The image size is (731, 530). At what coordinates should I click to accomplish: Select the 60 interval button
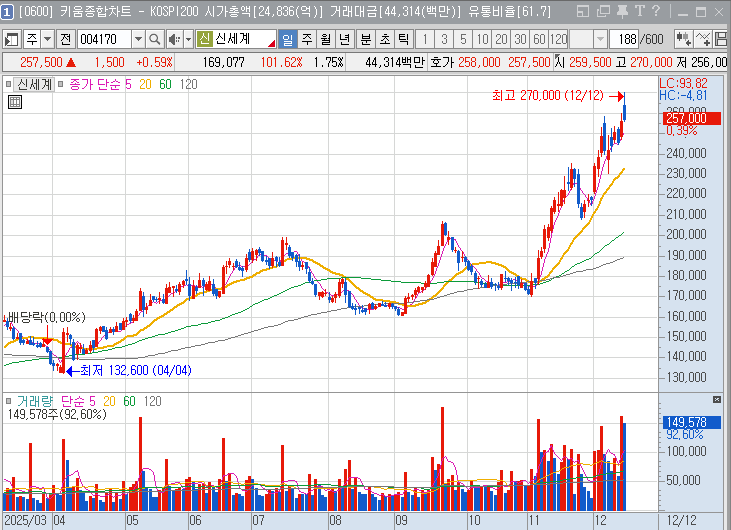(538, 39)
